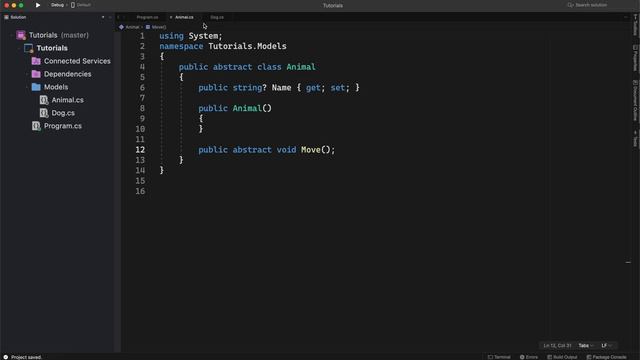Open the Toolbox side panel tab
The image size is (640, 360).
pyautogui.click(x=636, y=25)
